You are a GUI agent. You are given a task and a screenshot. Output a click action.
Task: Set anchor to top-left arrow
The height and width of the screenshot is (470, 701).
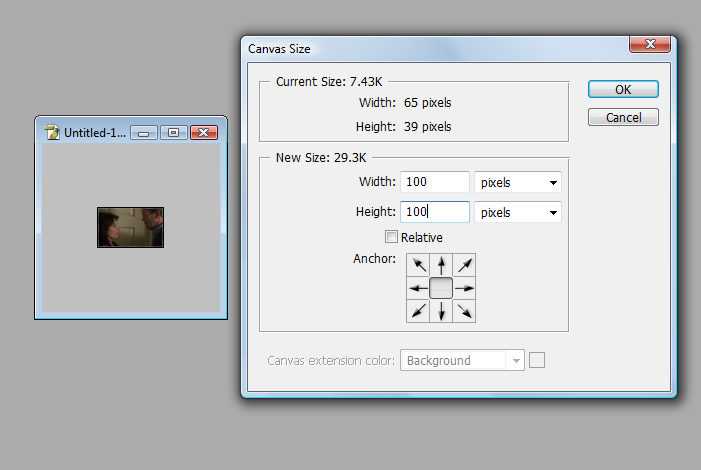point(418,265)
